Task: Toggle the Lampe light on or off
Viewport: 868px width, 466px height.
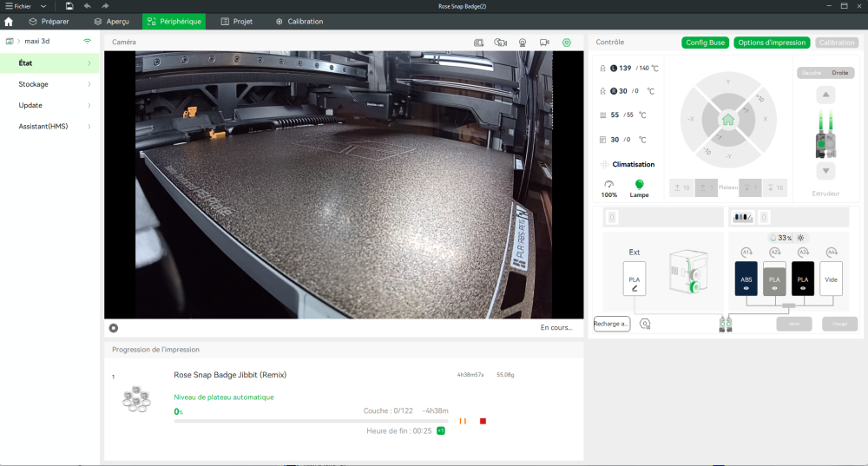Action: 640,184
